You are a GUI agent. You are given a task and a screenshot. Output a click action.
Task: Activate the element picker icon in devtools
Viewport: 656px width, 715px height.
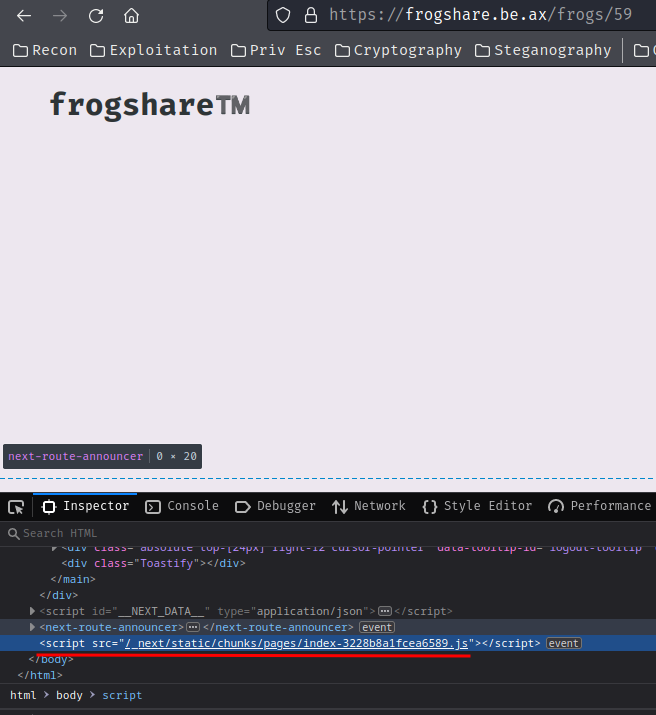click(x=16, y=507)
